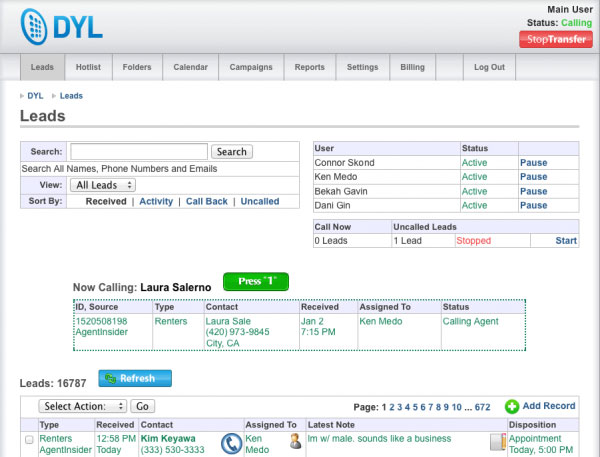Focus the Search text field
The width and height of the screenshot is (600, 457).
tap(139, 152)
